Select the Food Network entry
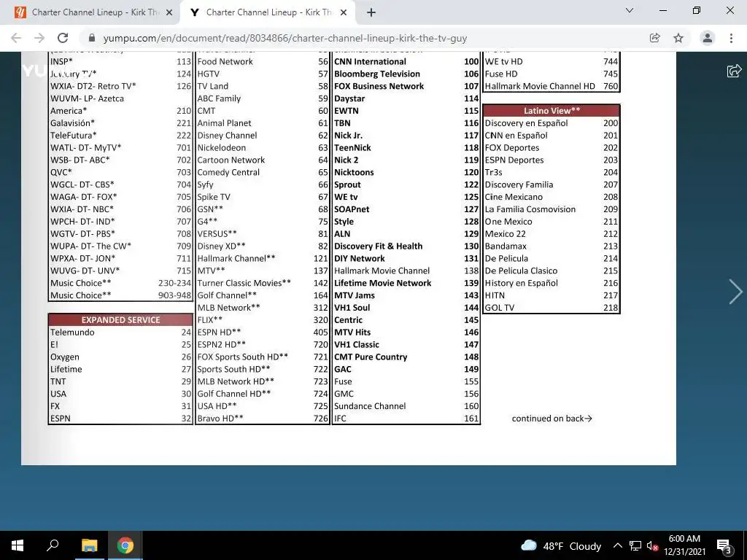Viewport: 747px width, 560px height. (263, 61)
